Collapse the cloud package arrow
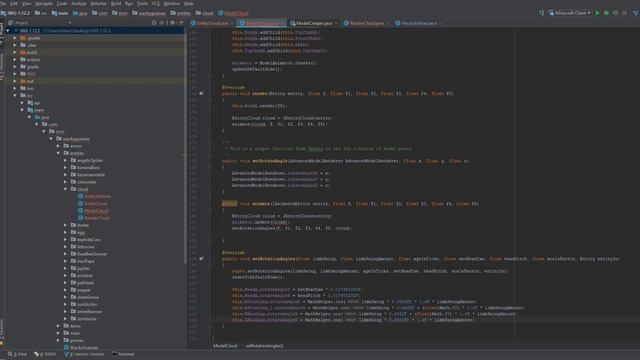This screenshot has height=360, width=640. (x=65, y=189)
